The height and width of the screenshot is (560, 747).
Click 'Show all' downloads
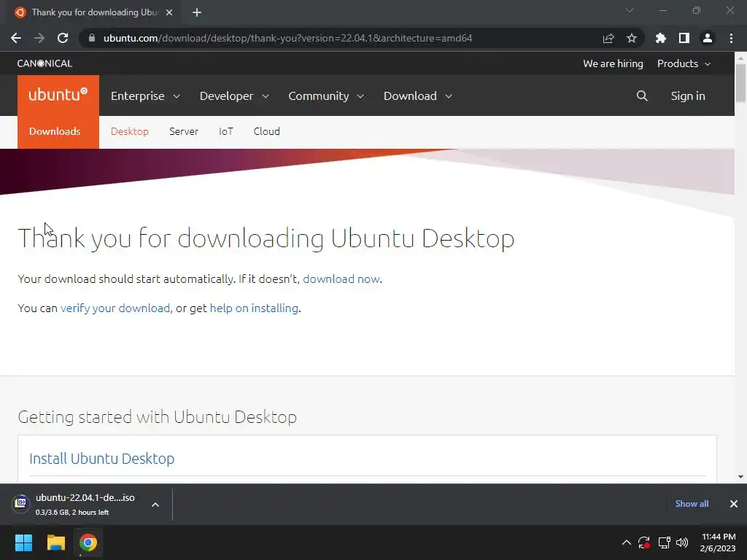(692, 504)
